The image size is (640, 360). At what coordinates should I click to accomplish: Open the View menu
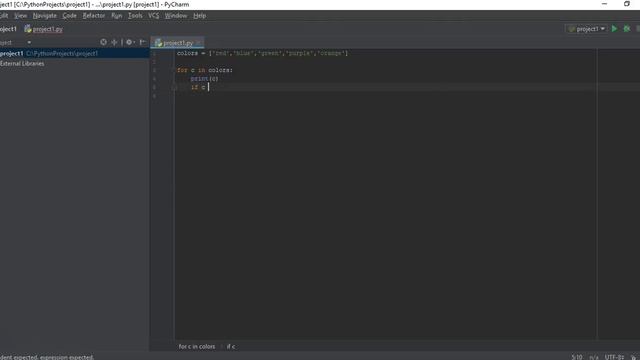(x=20, y=16)
